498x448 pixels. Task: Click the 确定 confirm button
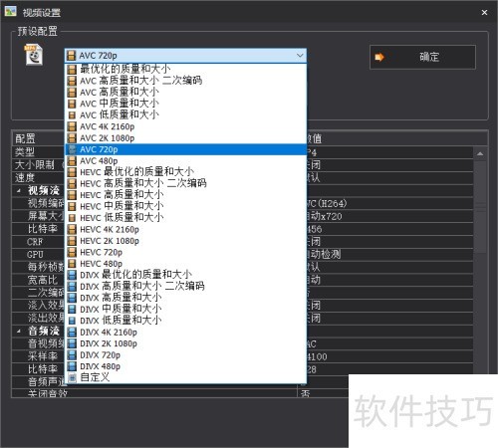pyautogui.click(x=422, y=57)
